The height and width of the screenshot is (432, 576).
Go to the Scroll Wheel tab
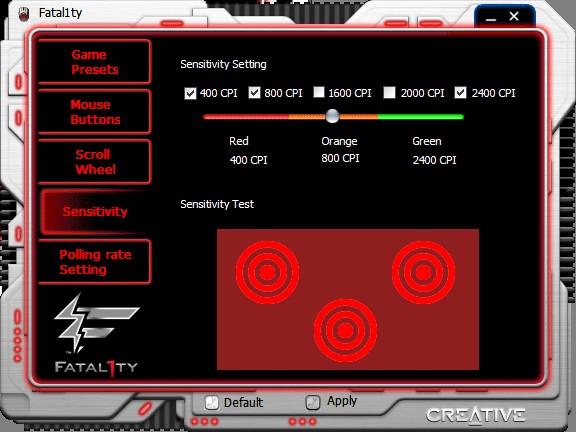coord(94,162)
